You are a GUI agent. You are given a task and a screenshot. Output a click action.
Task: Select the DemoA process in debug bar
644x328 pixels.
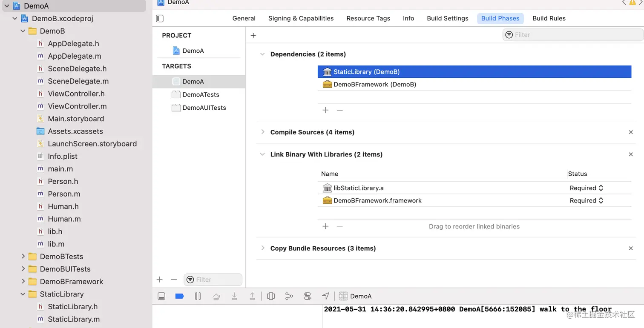tap(355, 296)
